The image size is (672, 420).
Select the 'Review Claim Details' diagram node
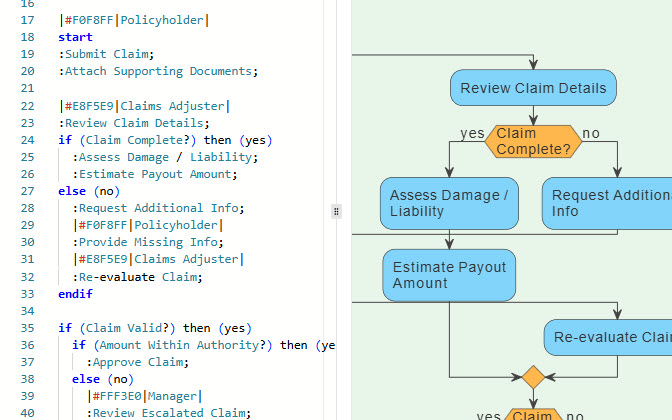[533, 88]
